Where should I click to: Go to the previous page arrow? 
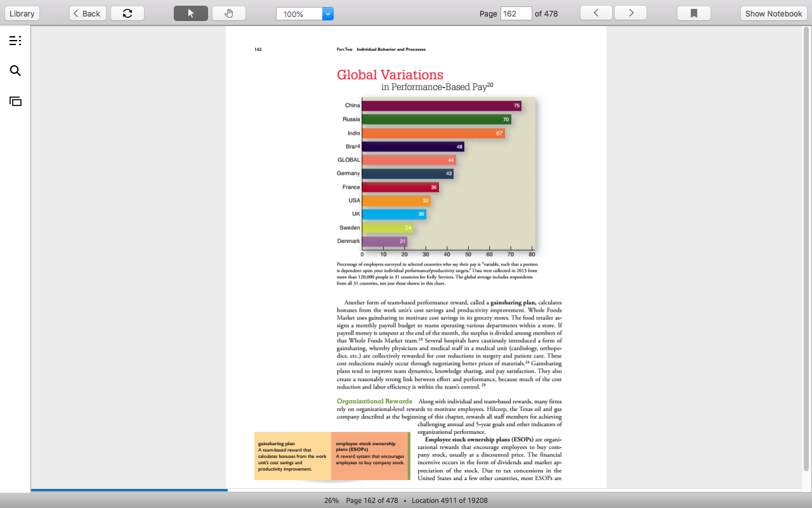coord(596,13)
